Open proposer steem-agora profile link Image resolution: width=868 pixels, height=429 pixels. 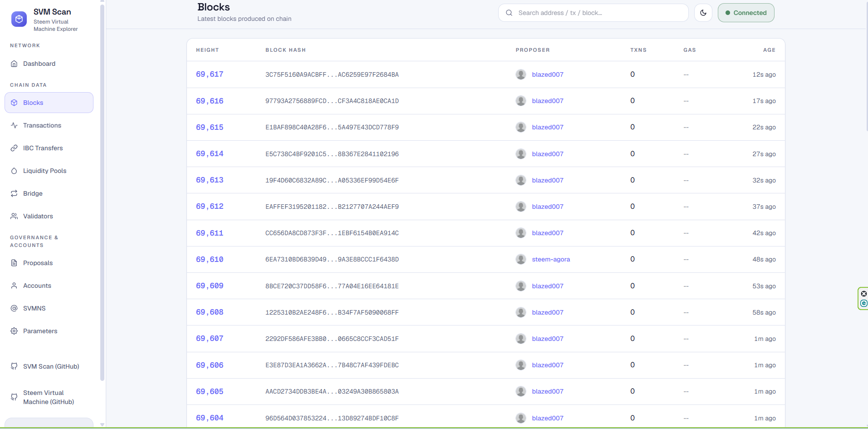[551, 259]
